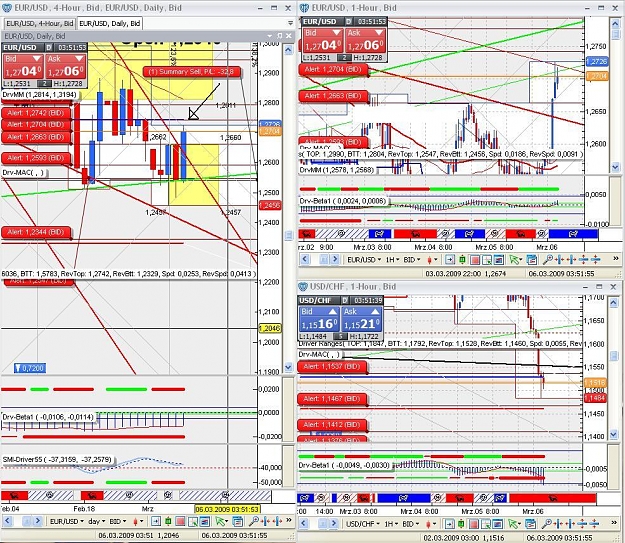The width and height of the screenshot is (625, 543).
Task: Switch to 'EUR/USD, Daily, Bid' tab
Action: tap(110, 24)
